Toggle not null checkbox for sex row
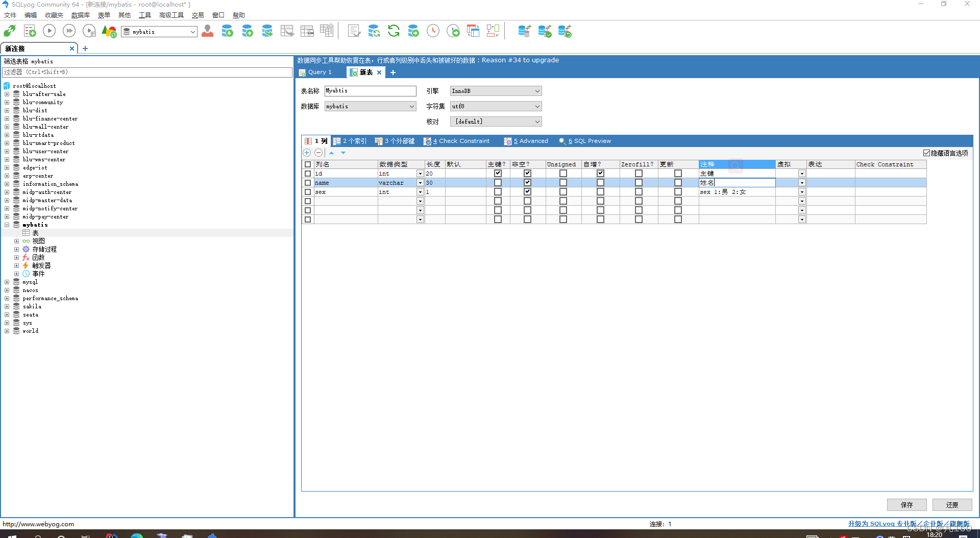 [527, 192]
